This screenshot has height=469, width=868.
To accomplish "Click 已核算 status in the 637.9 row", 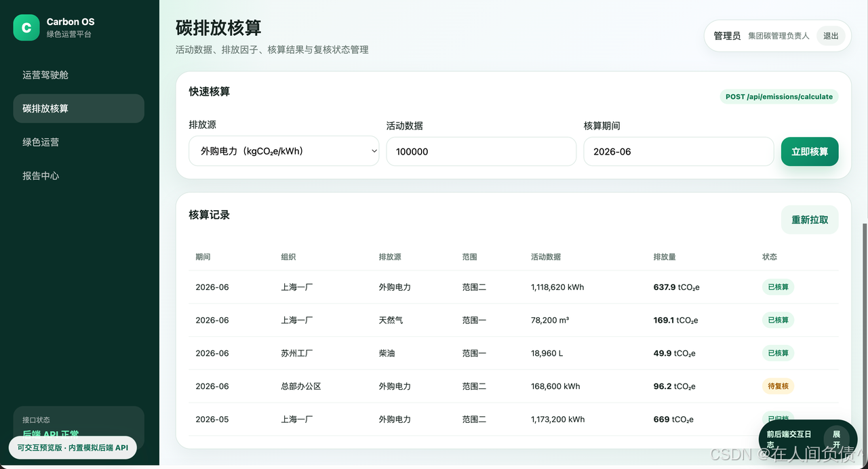I will click(x=778, y=287).
